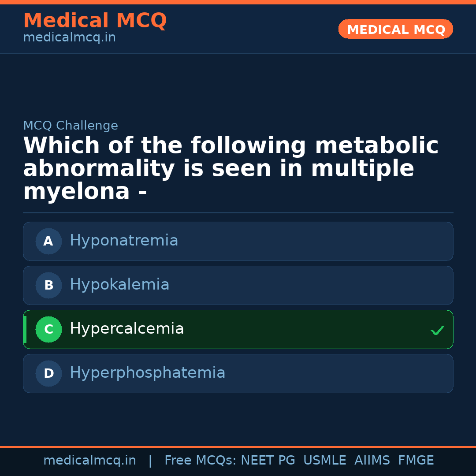This screenshot has width=476, height=476.
Task: Click the FMGE footer label
Action: pos(416,461)
